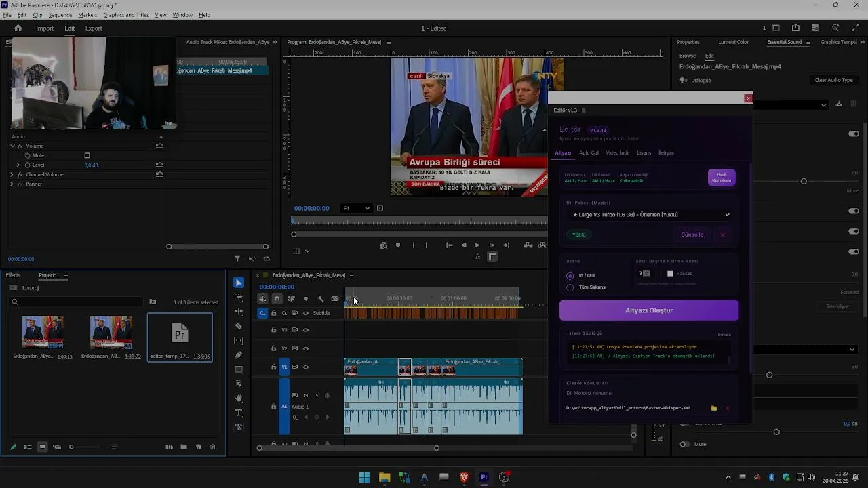
Task: Switch to the Auto Cut tab
Action: (589, 153)
